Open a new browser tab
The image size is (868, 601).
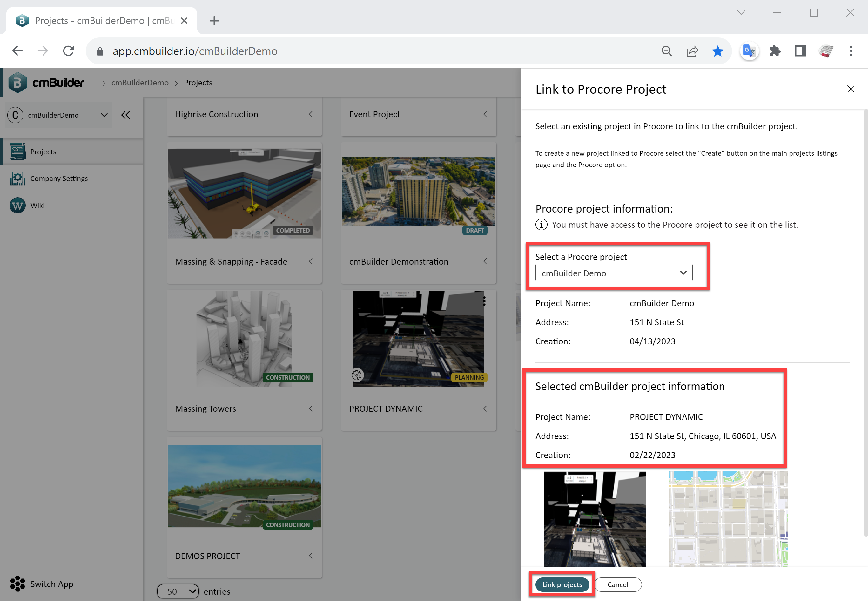214,21
